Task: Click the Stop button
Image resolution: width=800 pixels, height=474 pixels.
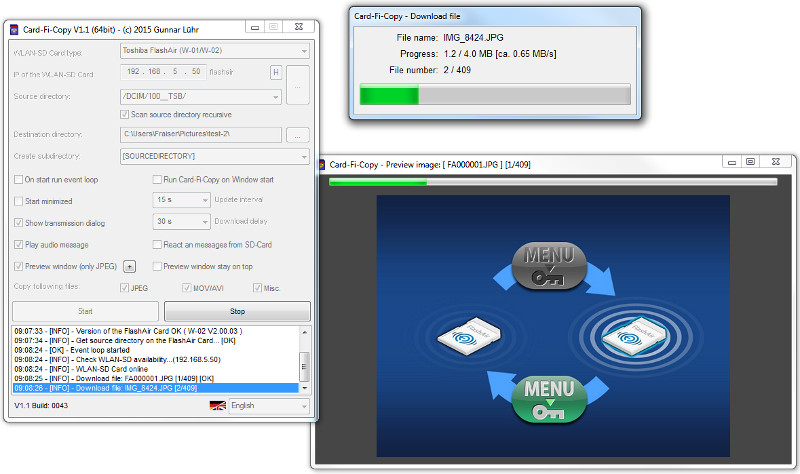Action: [x=237, y=311]
